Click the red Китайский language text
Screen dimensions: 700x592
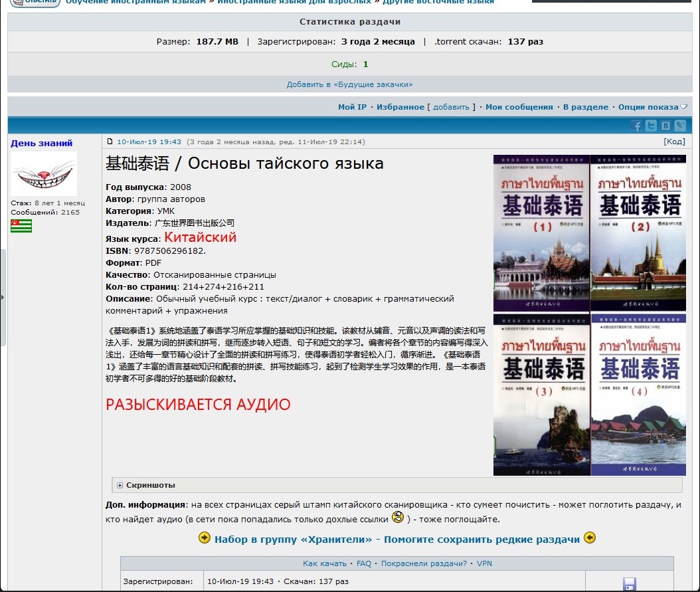coord(201,237)
